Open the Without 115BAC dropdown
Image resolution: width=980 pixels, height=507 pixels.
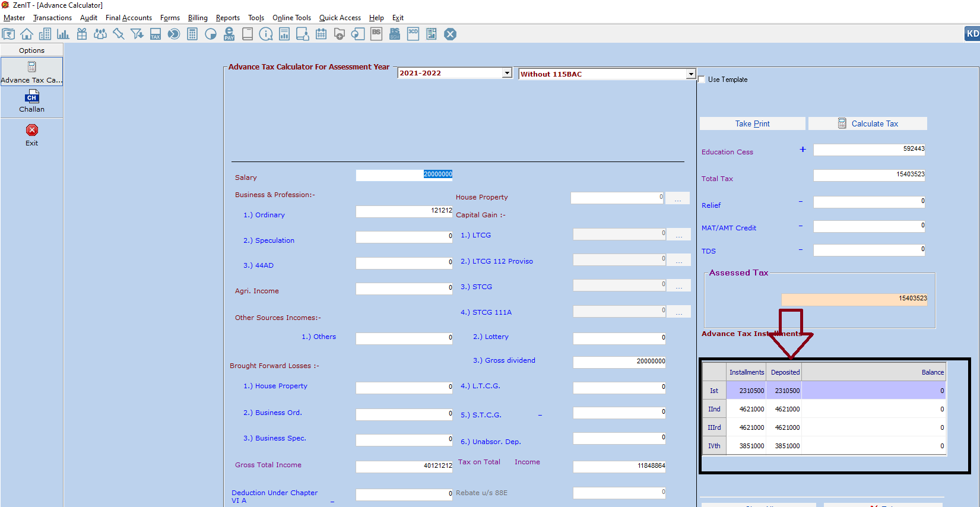[x=691, y=74]
